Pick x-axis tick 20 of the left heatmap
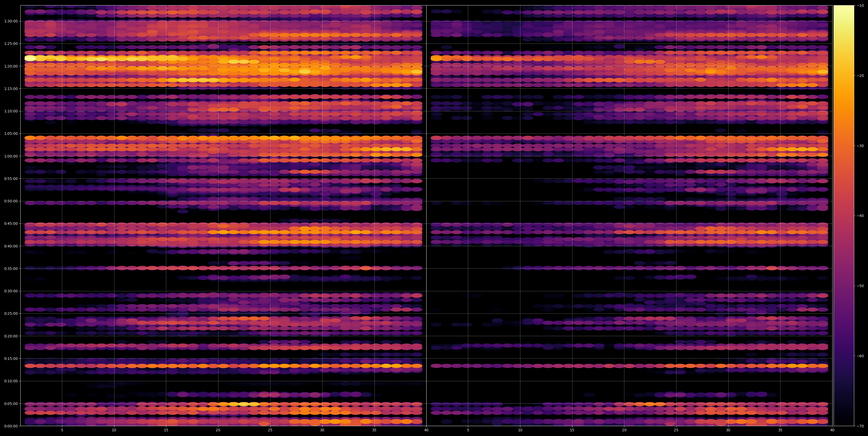Image resolution: width=868 pixels, height=436 pixels. [x=218, y=430]
